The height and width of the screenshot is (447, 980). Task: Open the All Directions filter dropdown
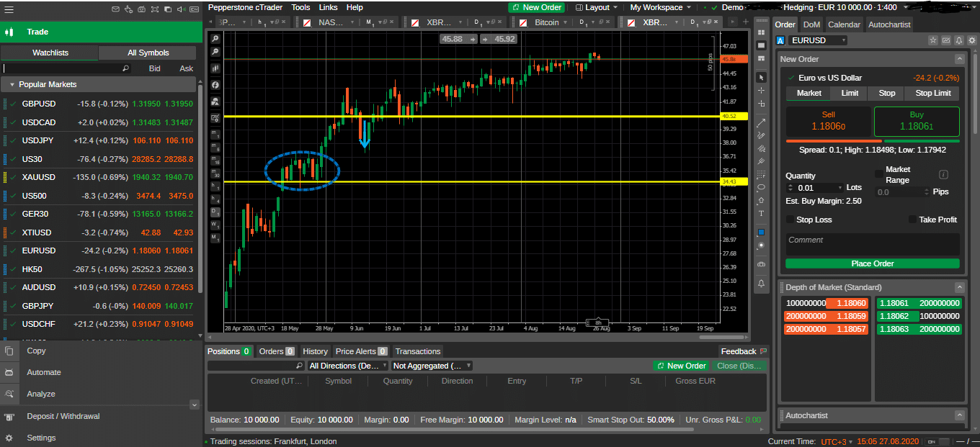(347, 366)
